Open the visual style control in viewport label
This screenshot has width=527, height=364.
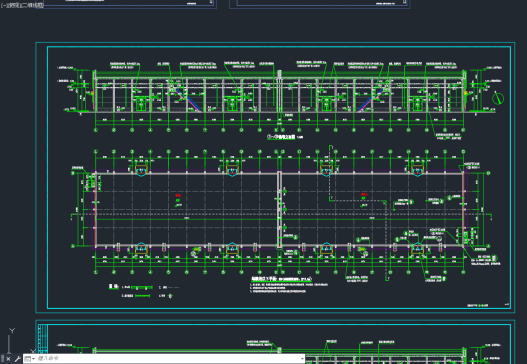(x=32, y=5)
